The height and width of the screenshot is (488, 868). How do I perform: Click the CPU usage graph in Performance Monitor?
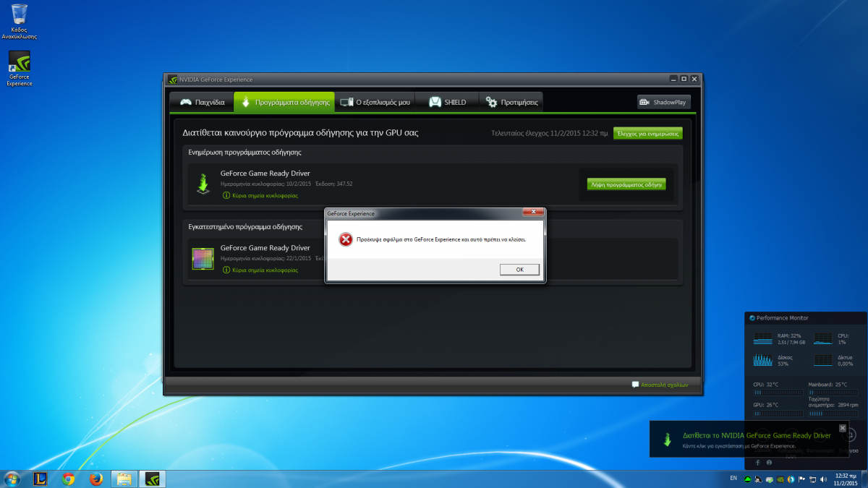(x=823, y=338)
